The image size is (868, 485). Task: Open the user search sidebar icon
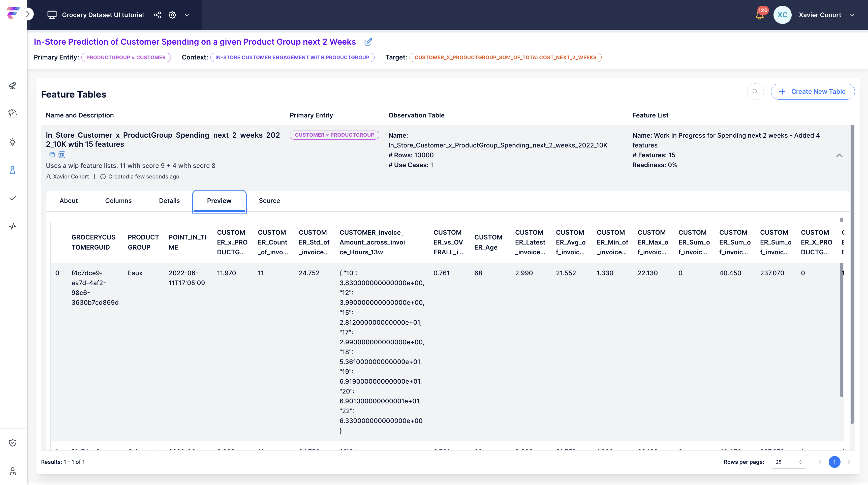coord(12,471)
